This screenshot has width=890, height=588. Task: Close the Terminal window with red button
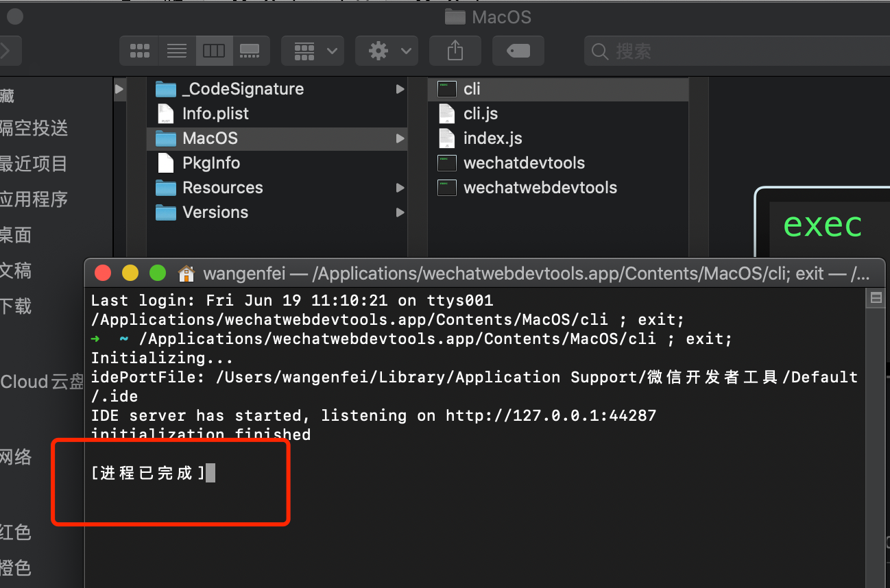click(x=103, y=273)
